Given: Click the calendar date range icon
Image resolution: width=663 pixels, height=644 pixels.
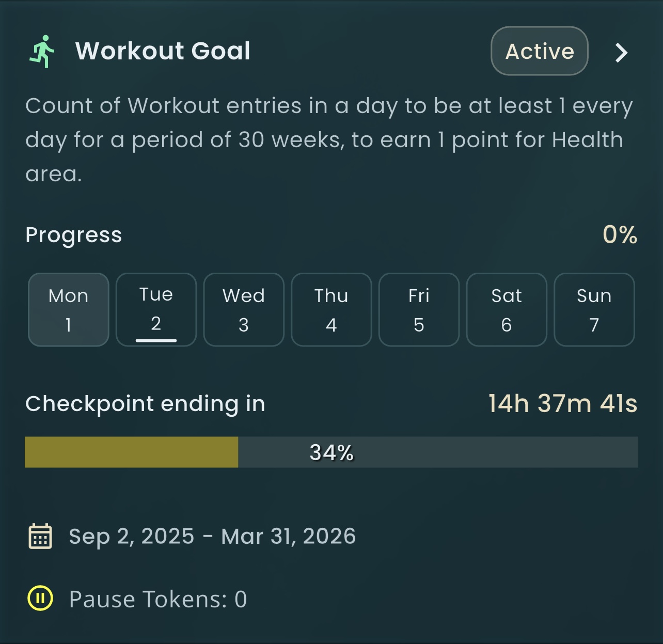Looking at the screenshot, I should tap(40, 537).
